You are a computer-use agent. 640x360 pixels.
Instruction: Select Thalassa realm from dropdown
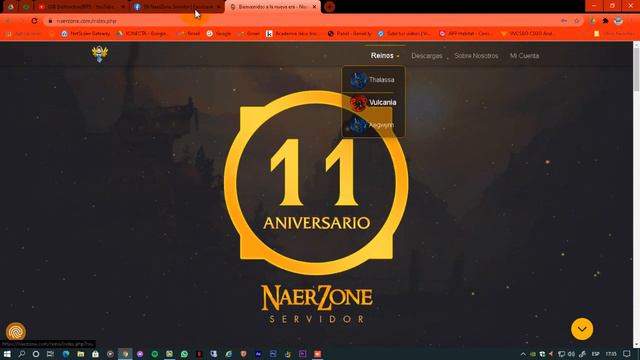point(373,80)
